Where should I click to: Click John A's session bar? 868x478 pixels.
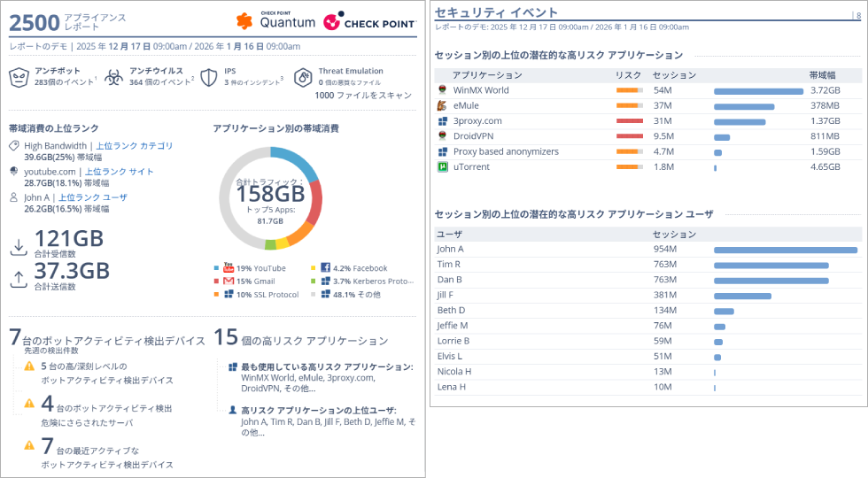click(x=785, y=250)
